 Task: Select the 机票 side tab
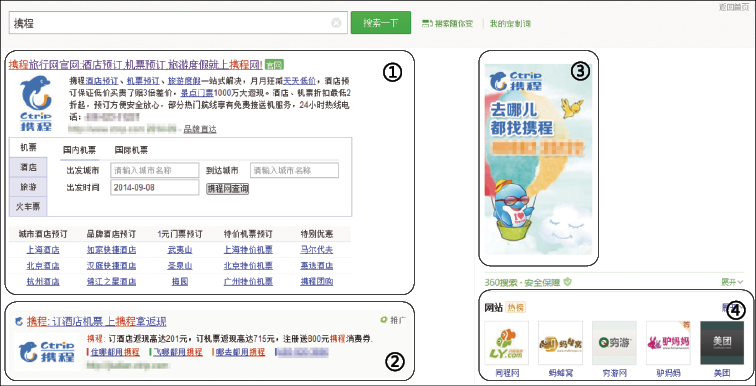click(28, 147)
